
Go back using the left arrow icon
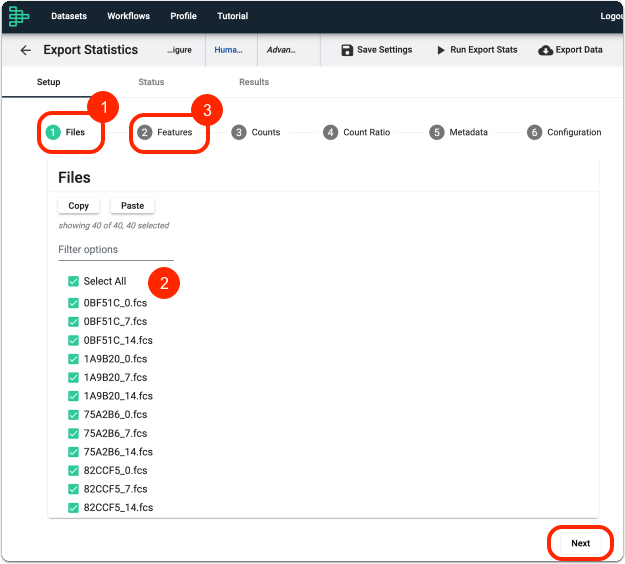26,50
